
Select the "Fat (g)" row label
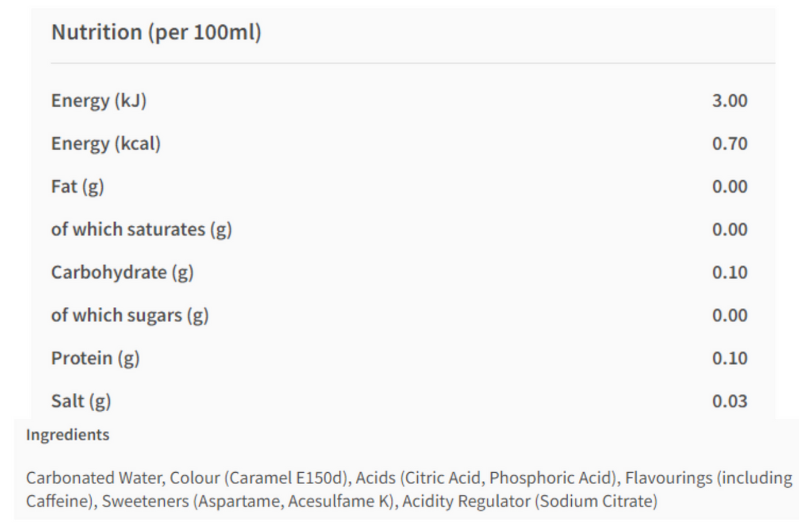pos(77,187)
